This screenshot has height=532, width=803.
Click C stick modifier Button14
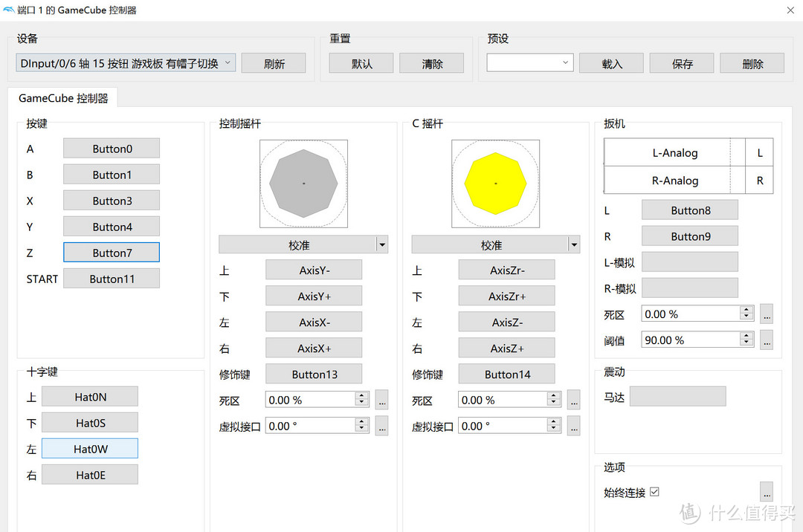pyautogui.click(x=506, y=374)
